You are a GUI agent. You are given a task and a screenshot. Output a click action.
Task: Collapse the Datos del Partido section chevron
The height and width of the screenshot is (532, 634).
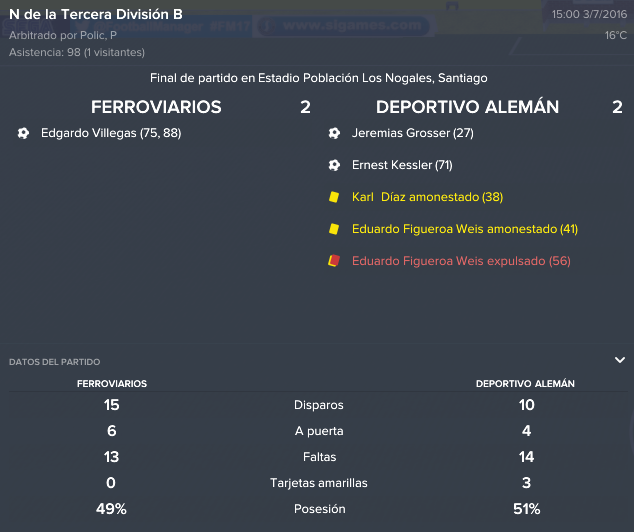coord(620,360)
